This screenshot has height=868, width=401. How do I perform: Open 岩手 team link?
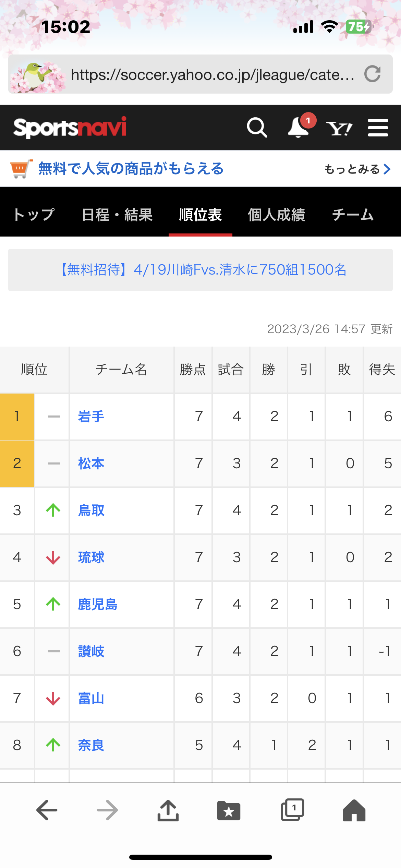(x=91, y=417)
